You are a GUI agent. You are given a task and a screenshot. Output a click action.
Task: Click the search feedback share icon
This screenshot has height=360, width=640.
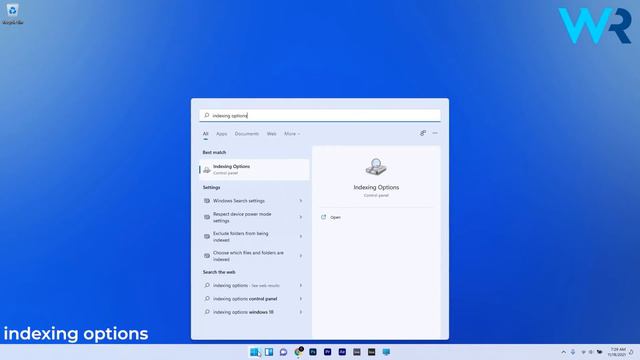tap(423, 133)
